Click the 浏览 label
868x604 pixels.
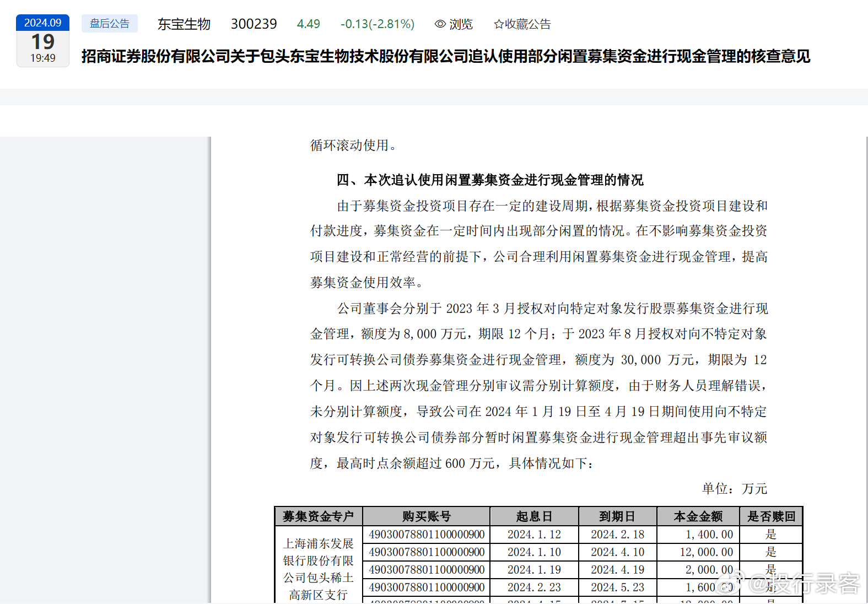coord(461,24)
